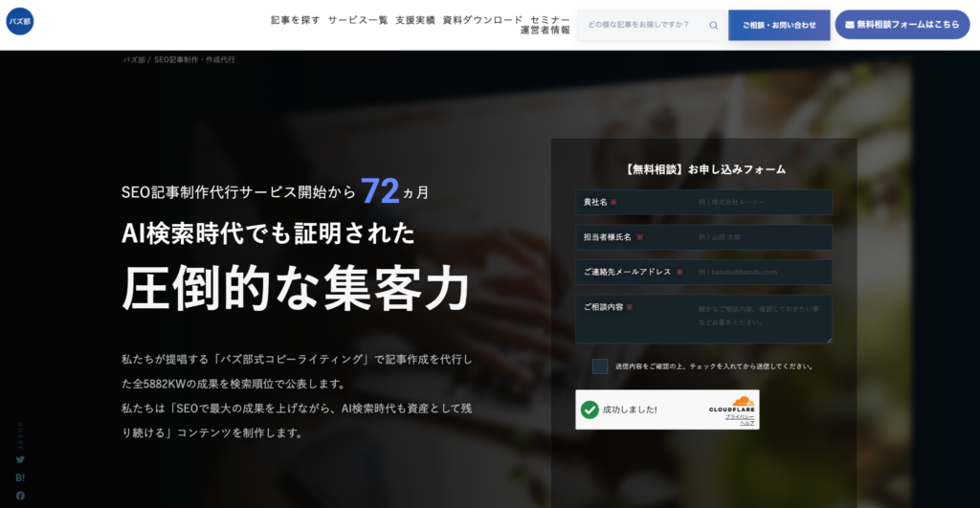Click into the ご相談内容 textarea

[703, 320]
